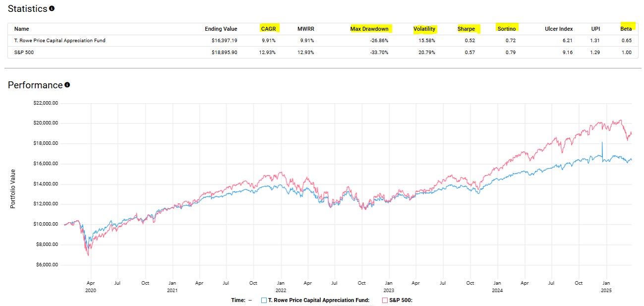Click the 2021 year label on x-axis

coord(172,291)
